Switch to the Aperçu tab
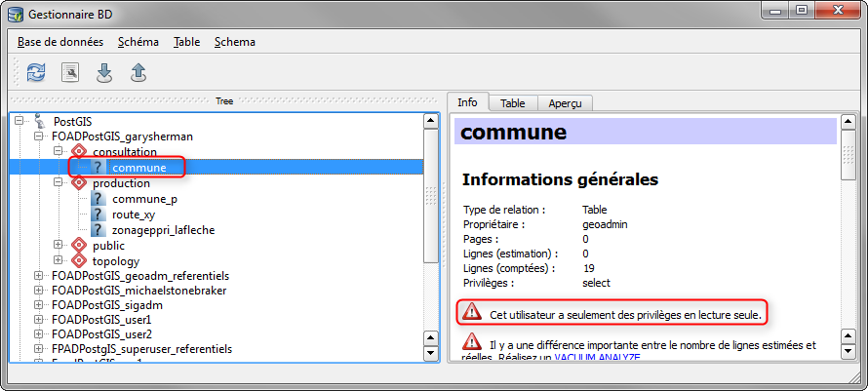Image resolution: width=868 pixels, height=391 pixels. (x=565, y=103)
